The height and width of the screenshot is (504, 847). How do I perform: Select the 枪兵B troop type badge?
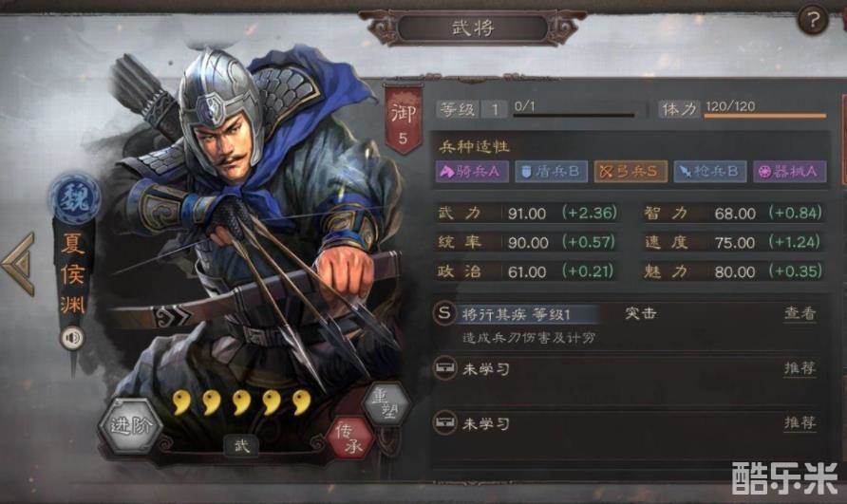(x=710, y=172)
